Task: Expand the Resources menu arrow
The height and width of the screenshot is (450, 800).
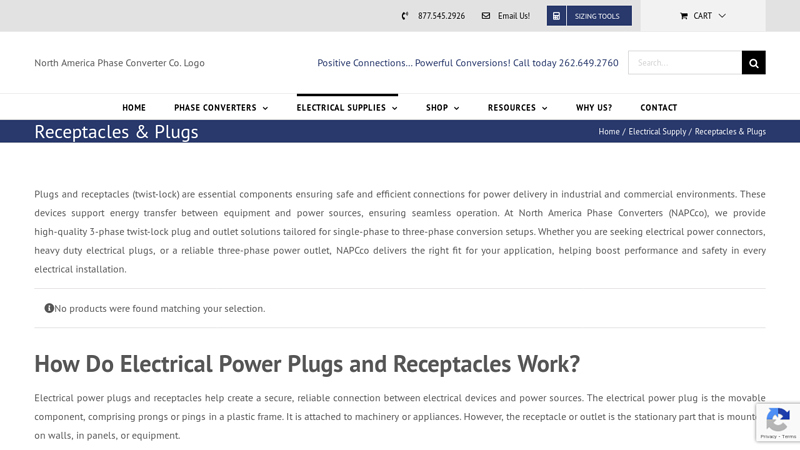Action: (x=544, y=108)
